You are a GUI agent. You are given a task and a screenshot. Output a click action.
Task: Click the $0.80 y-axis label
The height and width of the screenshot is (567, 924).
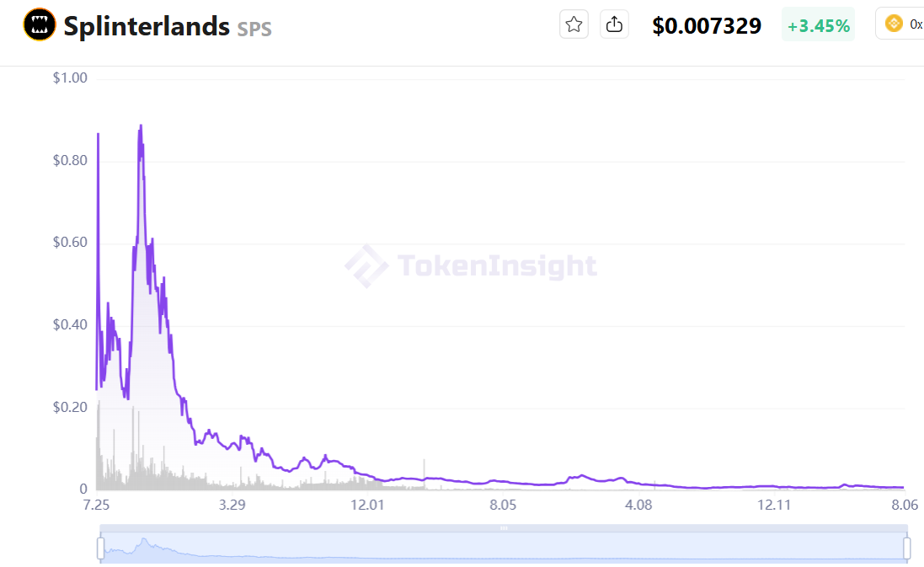click(x=70, y=160)
